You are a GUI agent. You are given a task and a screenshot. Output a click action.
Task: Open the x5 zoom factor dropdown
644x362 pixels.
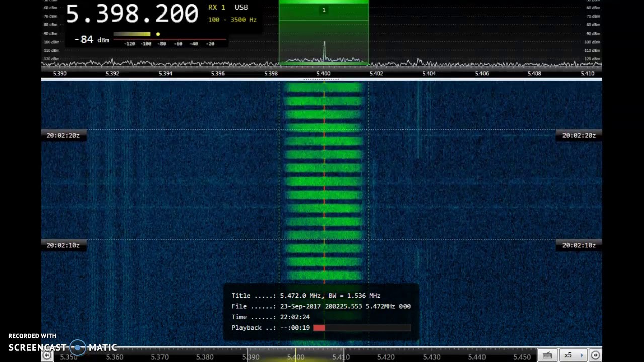point(573,355)
